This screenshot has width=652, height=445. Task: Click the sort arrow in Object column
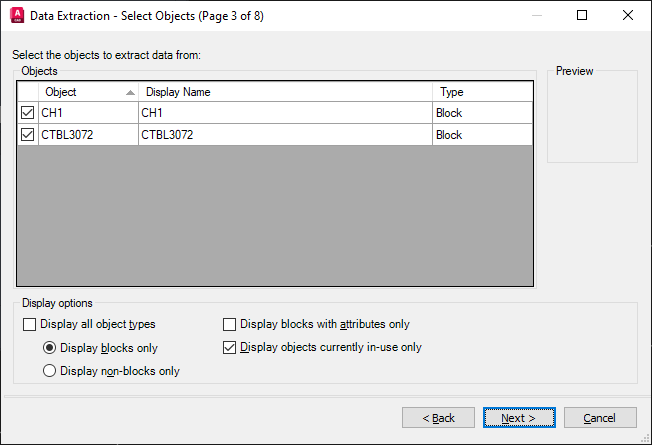[130, 92]
